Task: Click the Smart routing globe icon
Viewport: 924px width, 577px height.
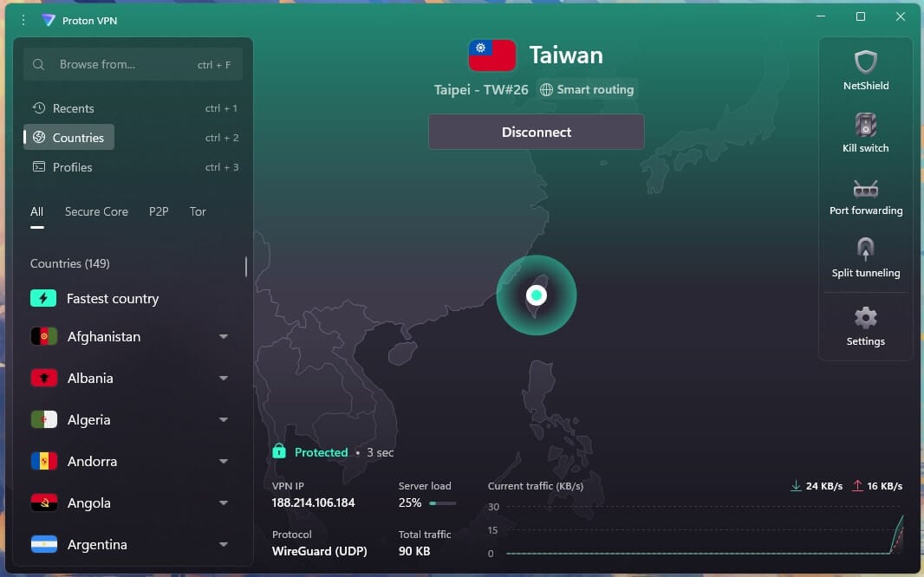Action: pyautogui.click(x=546, y=89)
